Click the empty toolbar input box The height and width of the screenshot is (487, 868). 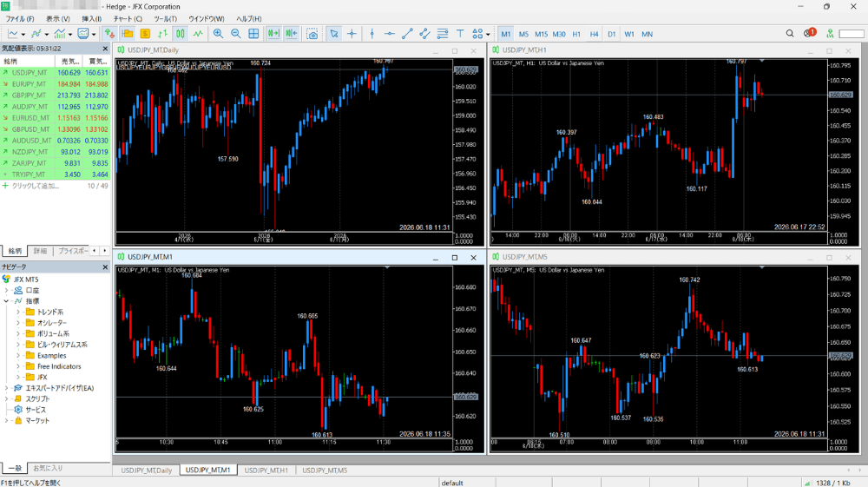(x=852, y=34)
